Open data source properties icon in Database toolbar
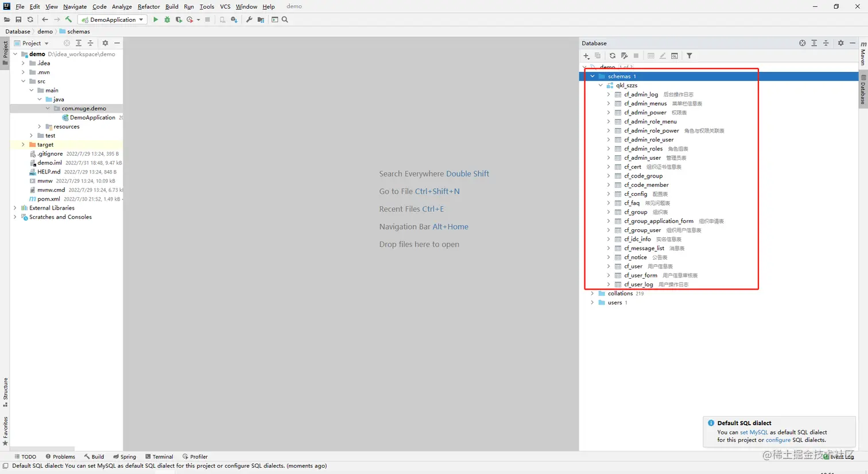The image size is (868, 474). (x=624, y=56)
